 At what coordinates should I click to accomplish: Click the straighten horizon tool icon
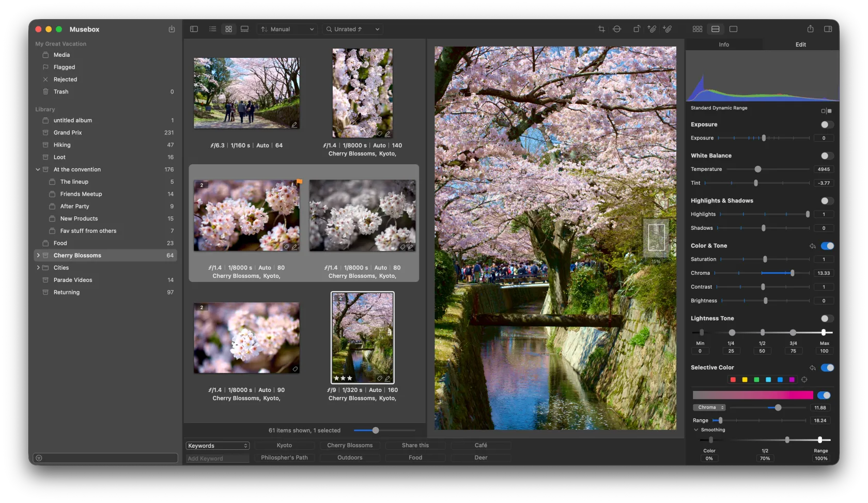(617, 29)
